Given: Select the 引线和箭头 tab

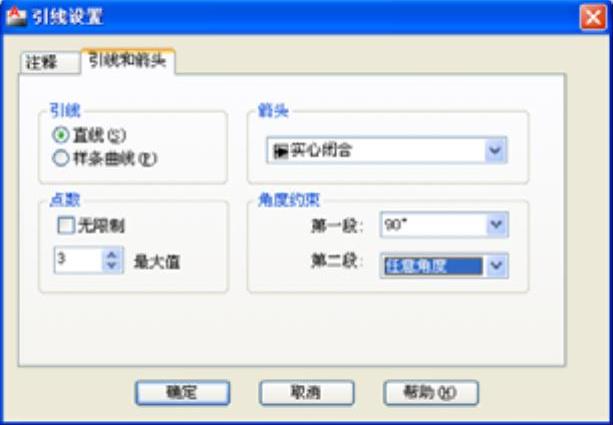Looking at the screenshot, I should point(127,61).
